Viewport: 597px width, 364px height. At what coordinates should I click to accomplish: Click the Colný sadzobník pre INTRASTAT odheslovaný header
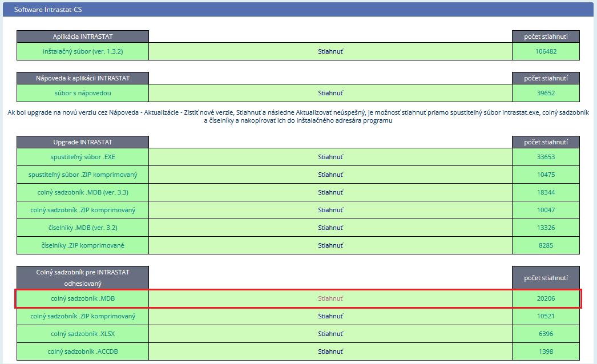tap(83, 277)
